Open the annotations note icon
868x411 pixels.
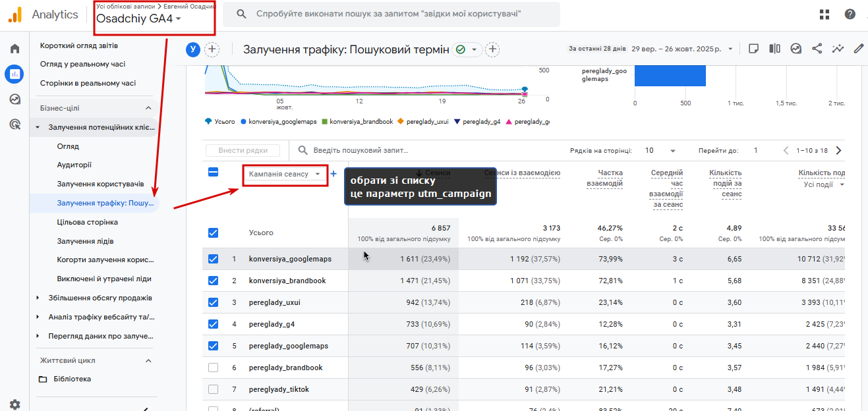pos(754,49)
